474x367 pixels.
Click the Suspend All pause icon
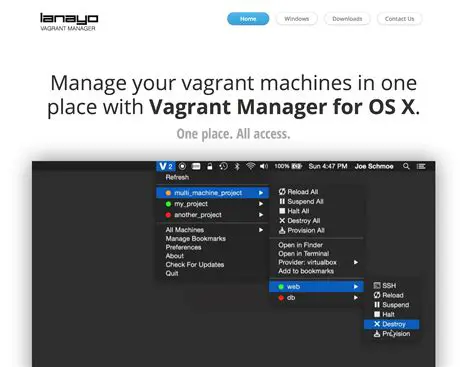pyautogui.click(x=282, y=201)
